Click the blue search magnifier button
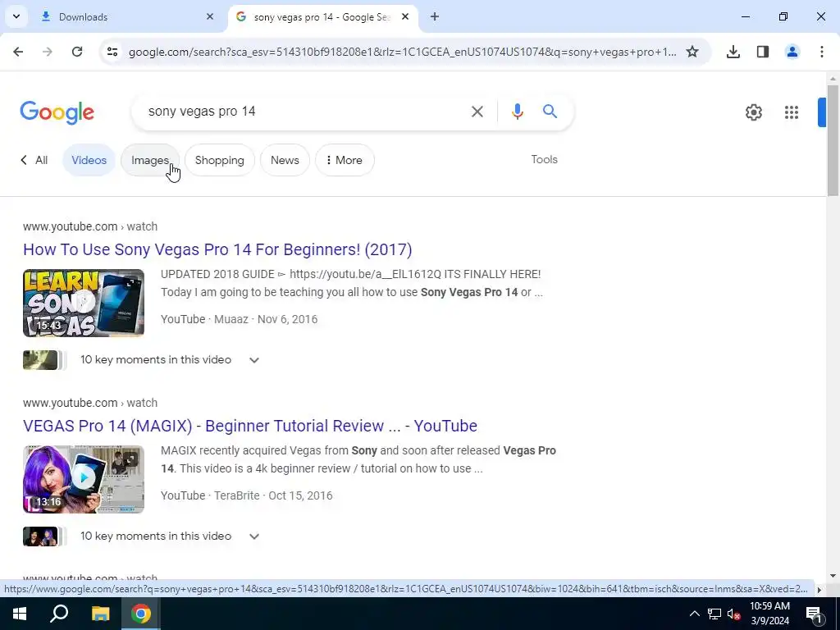840x630 pixels. click(x=550, y=112)
